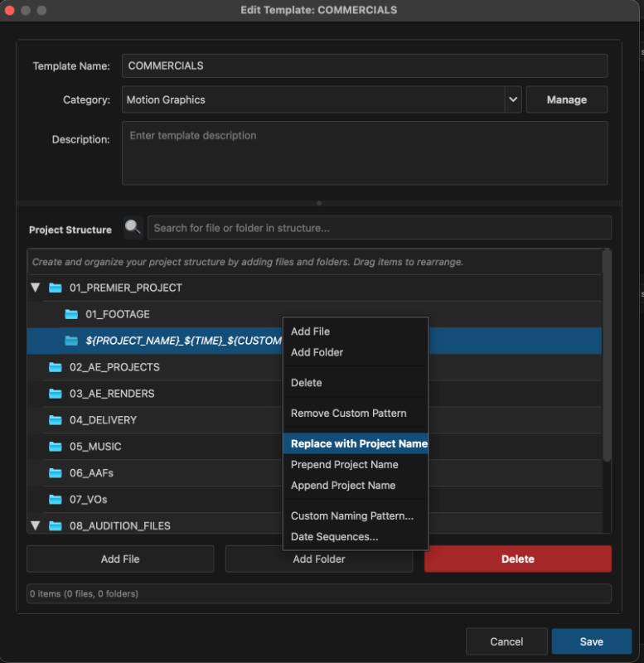Open the Category dropdown arrow
This screenshot has height=663, width=644.
point(513,99)
